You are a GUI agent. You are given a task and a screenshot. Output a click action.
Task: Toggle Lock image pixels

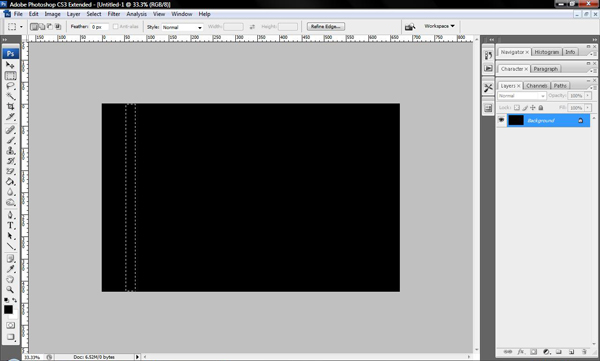coord(525,108)
